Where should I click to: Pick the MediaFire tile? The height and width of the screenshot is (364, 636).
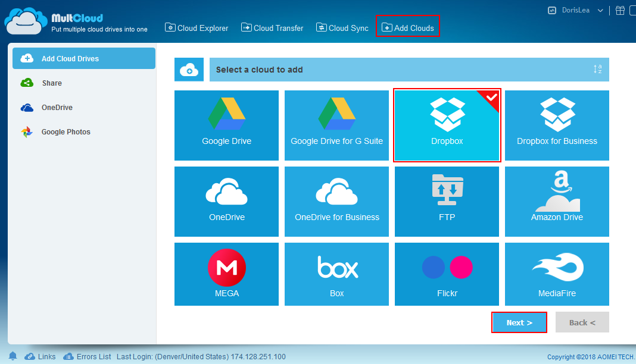coord(557,274)
